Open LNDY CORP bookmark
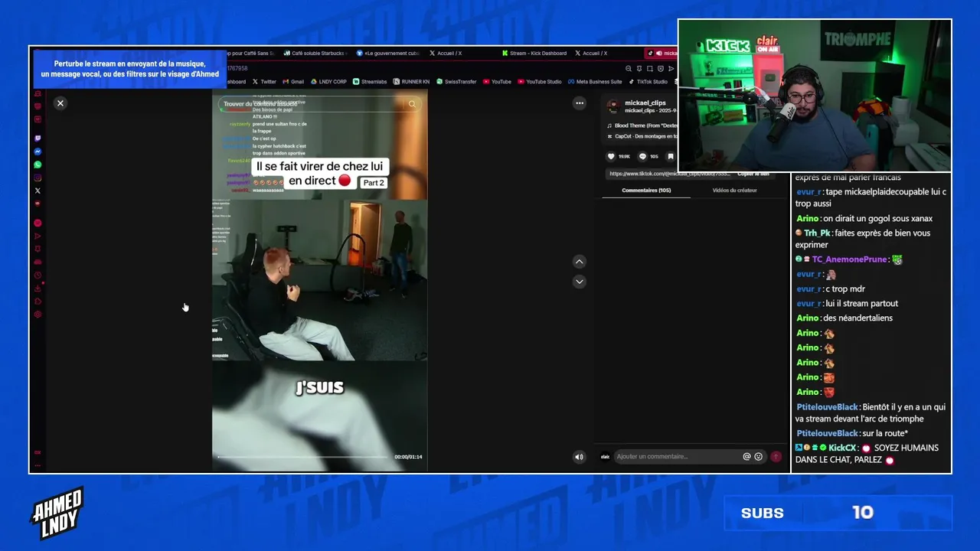Screen dimensions: 980x551 point(329,82)
